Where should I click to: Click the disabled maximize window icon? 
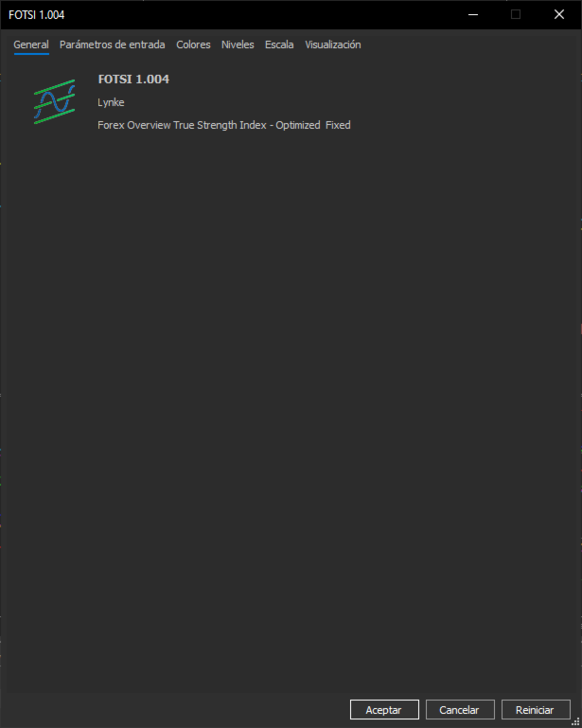[516, 15]
